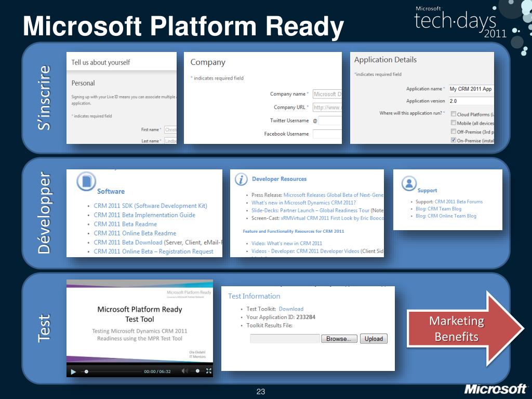This screenshot has height=399, width=532.
Task: Open xRMVirtual CRM 2011 First Look link
Action: pyautogui.click(x=332, y=218)
